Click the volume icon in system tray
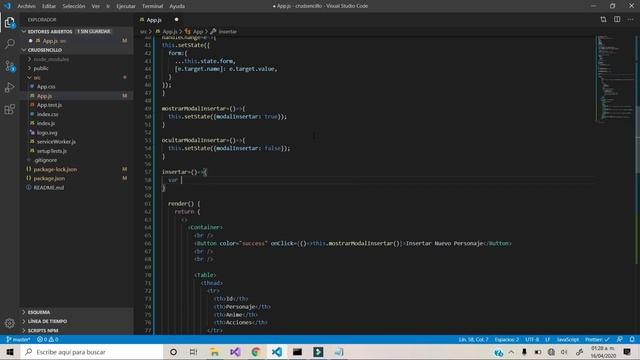Image resolution: width=640 pixels, height=360 pixels. [x=564, y=352]
